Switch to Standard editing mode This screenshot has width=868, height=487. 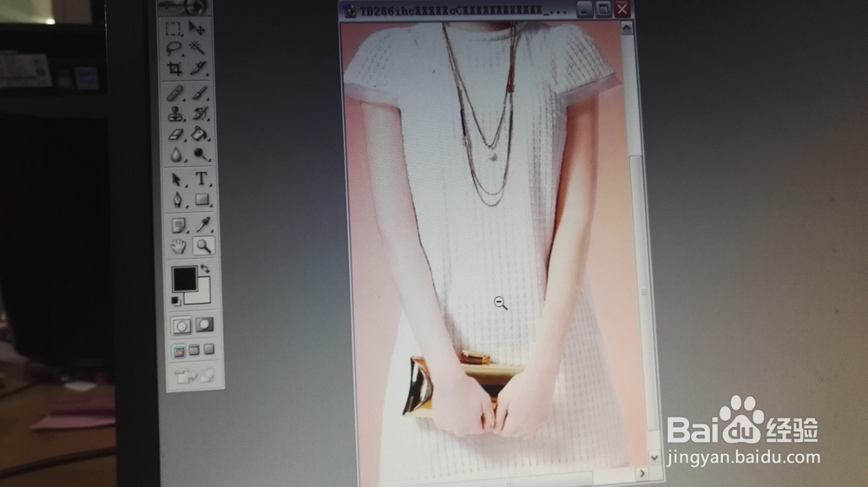click(x=181, y=326)
